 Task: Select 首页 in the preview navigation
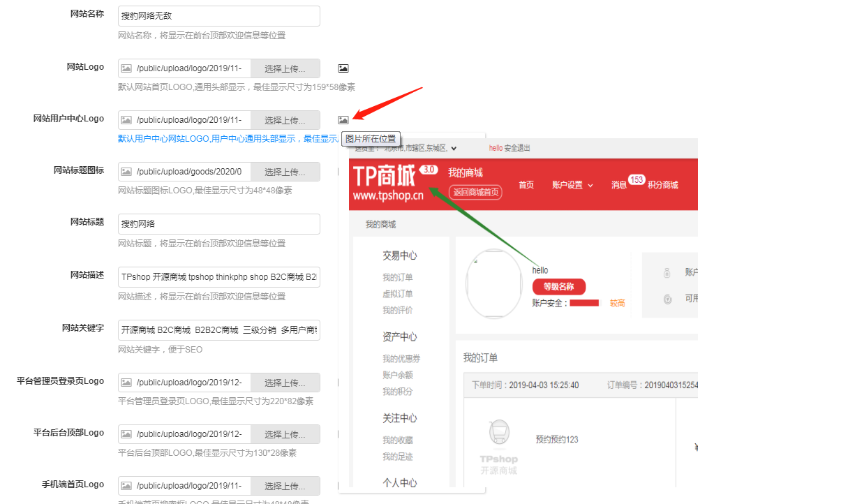526,184
